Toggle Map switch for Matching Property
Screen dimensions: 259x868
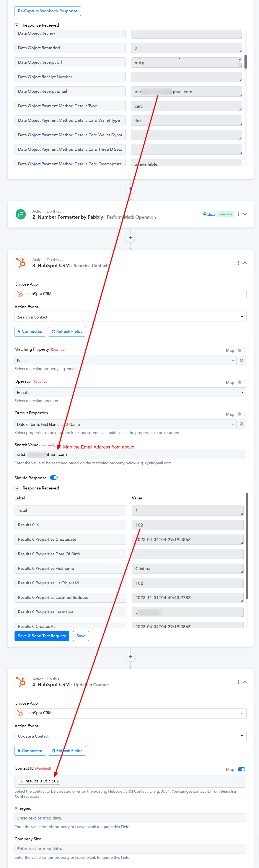tap(241, 350)
